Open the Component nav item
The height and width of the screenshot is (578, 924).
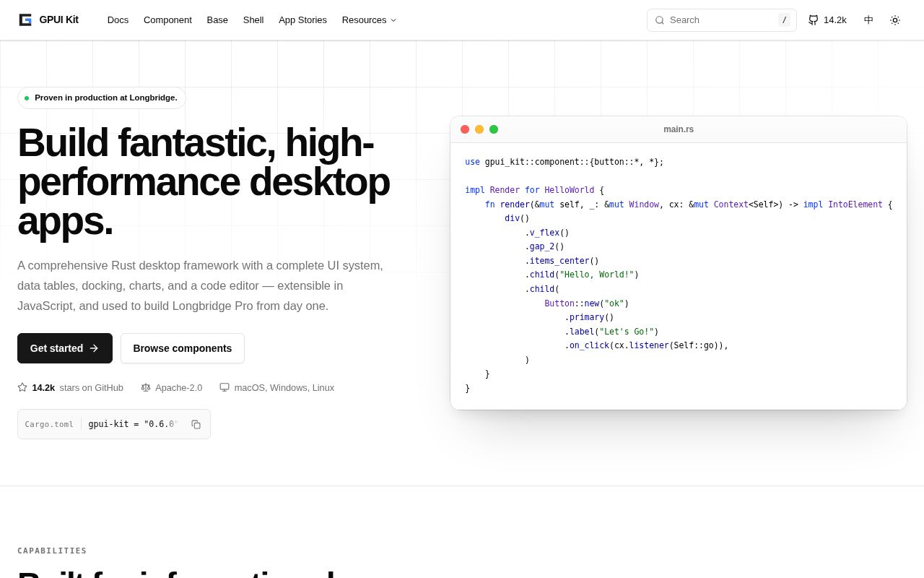(x=167, y=20)
